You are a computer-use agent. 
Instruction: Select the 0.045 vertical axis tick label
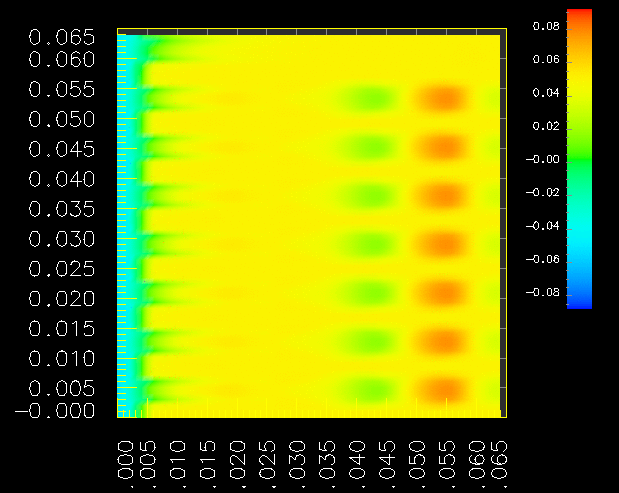coord(62,149)
